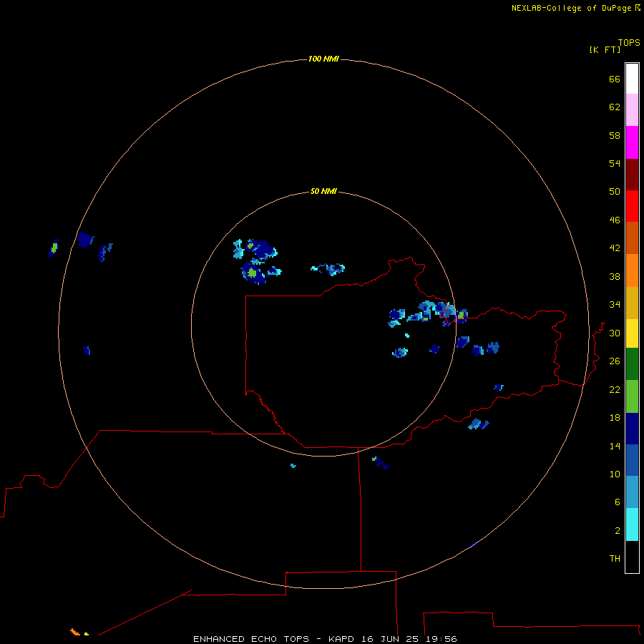The height and width of the screenshot is (644, 644).
Task: Click the TOPS legend title
Action: [629, 43]
